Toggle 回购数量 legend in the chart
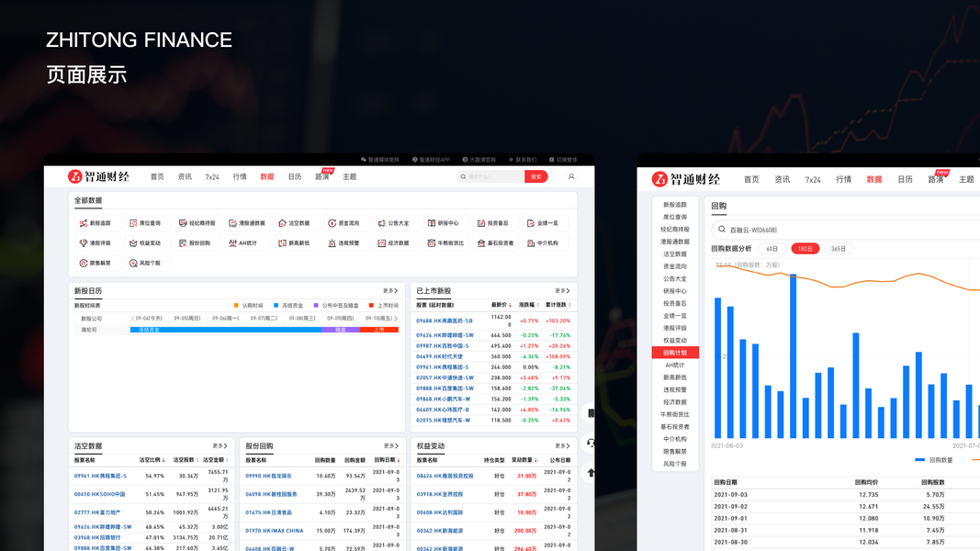Screen dimensions: 980x551 (x=934, y=460)
